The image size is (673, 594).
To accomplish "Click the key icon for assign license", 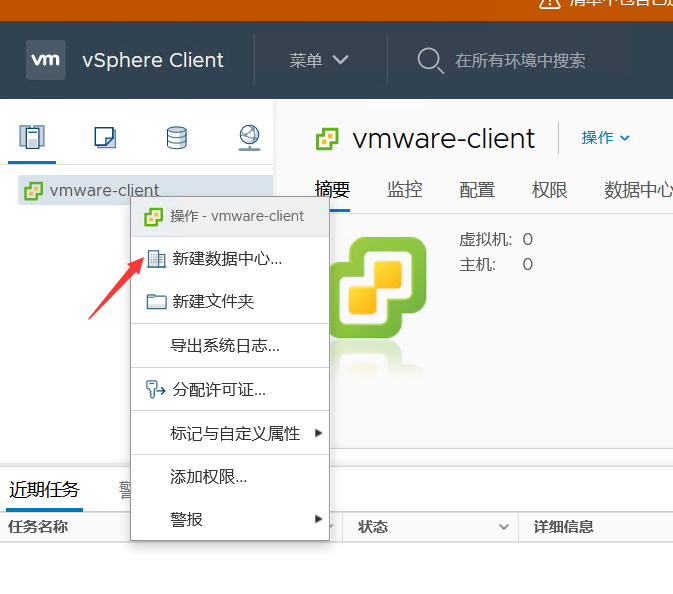I will (x=155, y=390).
